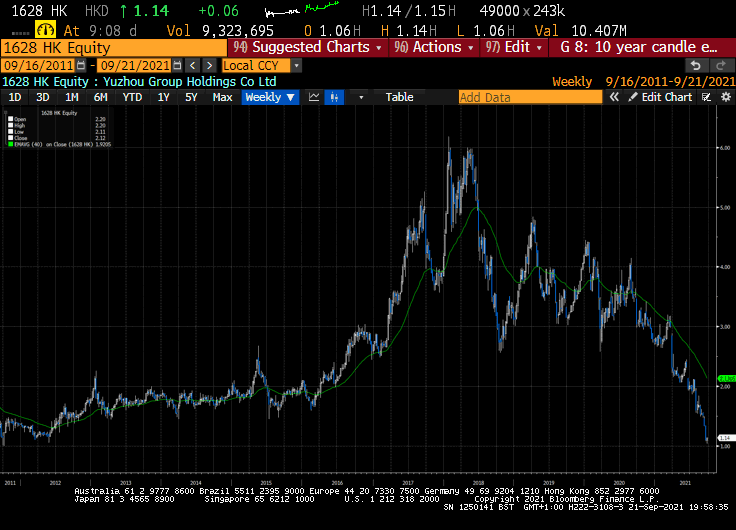Click the yellow gauge indicator icon
736x530 pixels.
pos(46,31)
